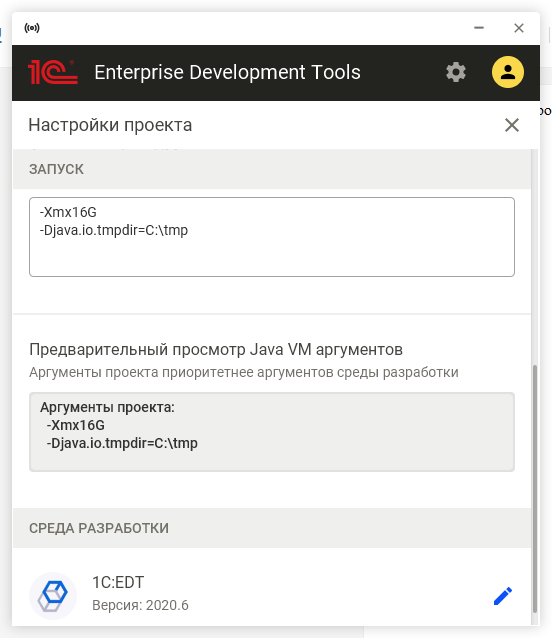Click the 1C:EDT environment name
This screenshot has width=552, height=638.
click(118, 582)
